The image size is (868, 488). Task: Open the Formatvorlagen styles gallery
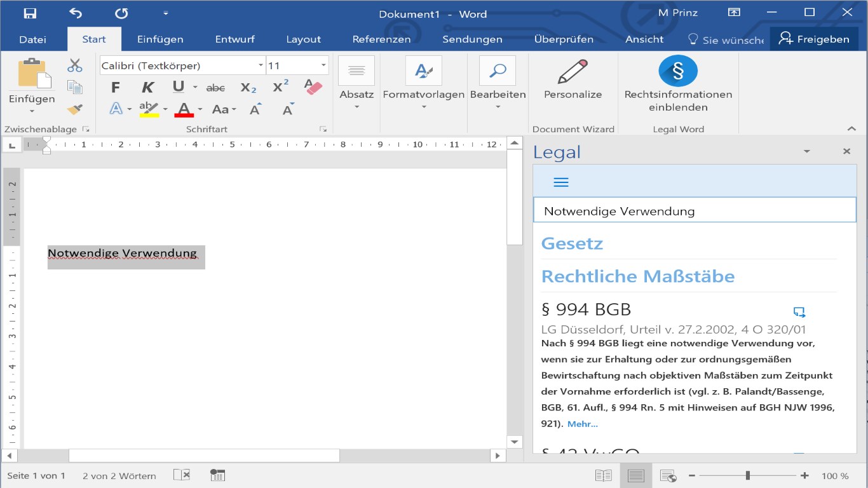[x=424, y=83]
